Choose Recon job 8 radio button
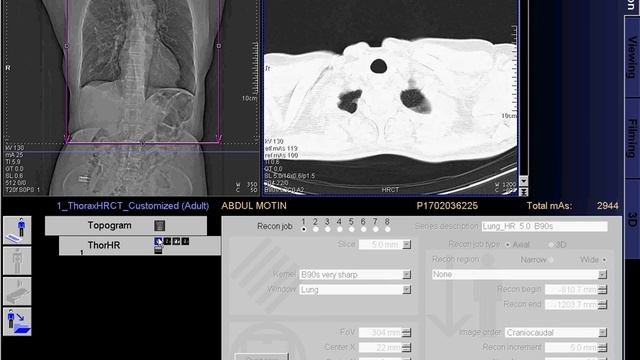 387,229
